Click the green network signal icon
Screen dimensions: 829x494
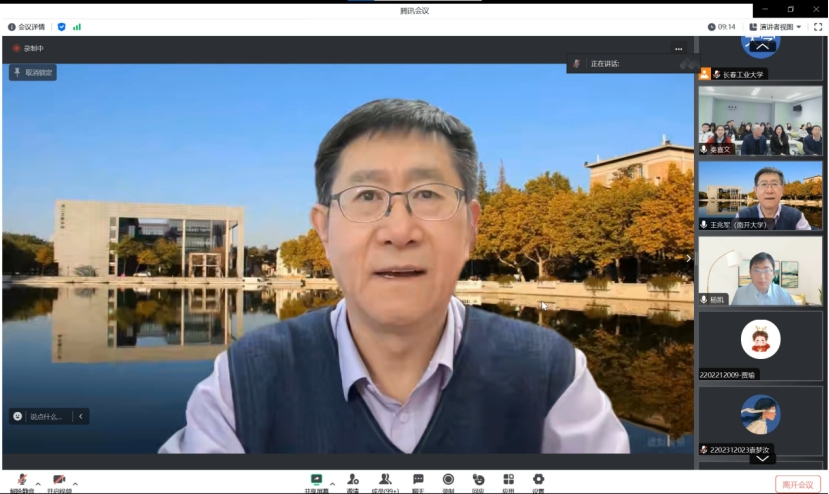pos(77,27)
